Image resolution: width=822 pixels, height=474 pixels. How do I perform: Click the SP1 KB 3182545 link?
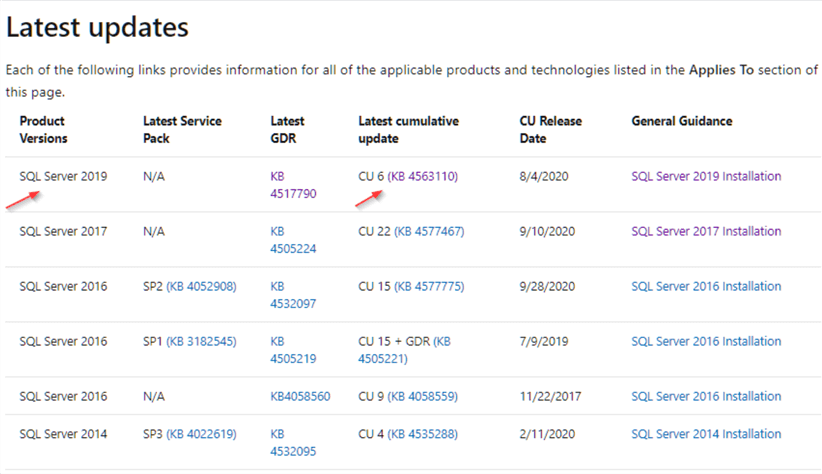(x=201, y=341)
